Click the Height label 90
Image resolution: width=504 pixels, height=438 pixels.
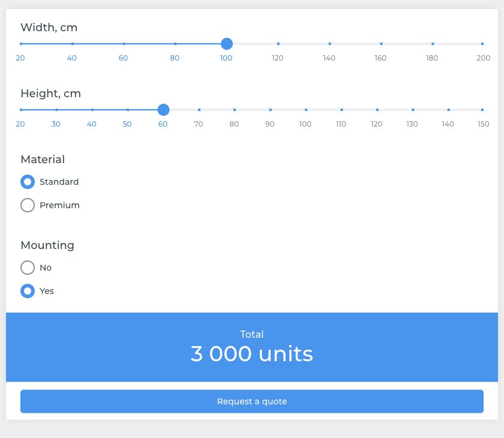[x=269, y=124]
